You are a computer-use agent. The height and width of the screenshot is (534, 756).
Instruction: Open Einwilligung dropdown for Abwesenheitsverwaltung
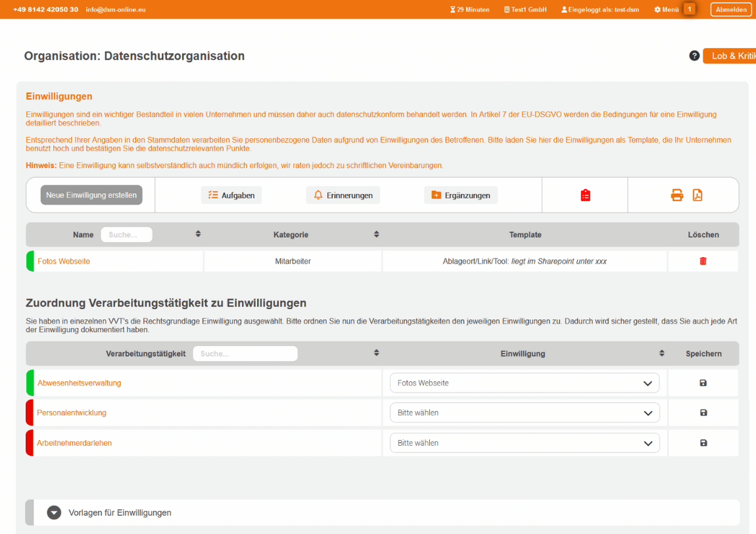524,383
